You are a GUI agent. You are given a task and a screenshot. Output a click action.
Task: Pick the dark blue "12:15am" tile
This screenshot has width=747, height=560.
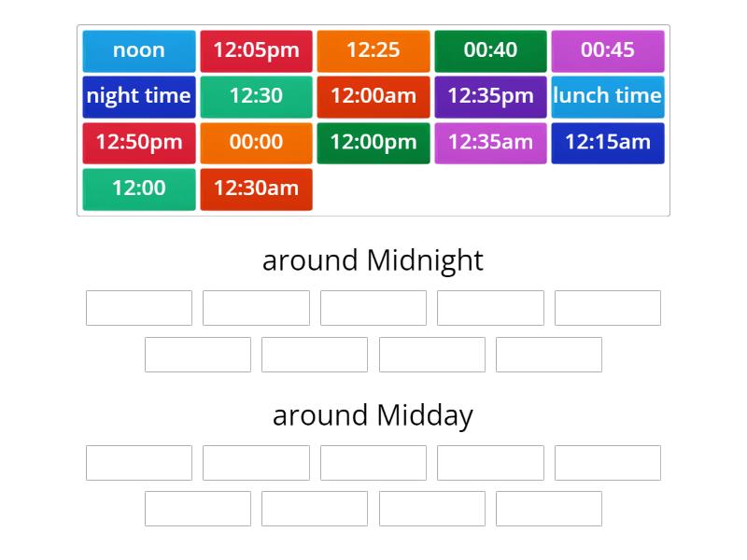point(608,143)
